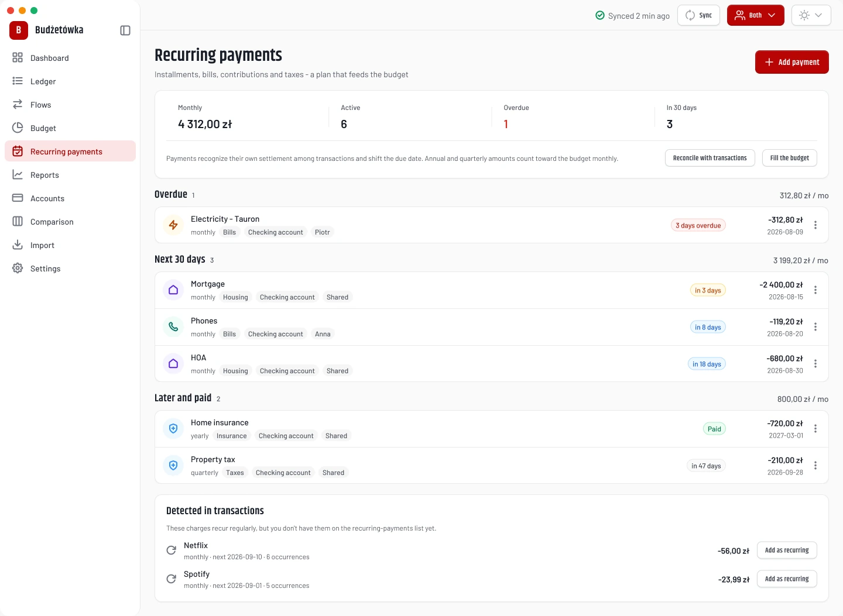Click the Comparison columns icon
Screen dimensions: 843x616
point(18,222)
